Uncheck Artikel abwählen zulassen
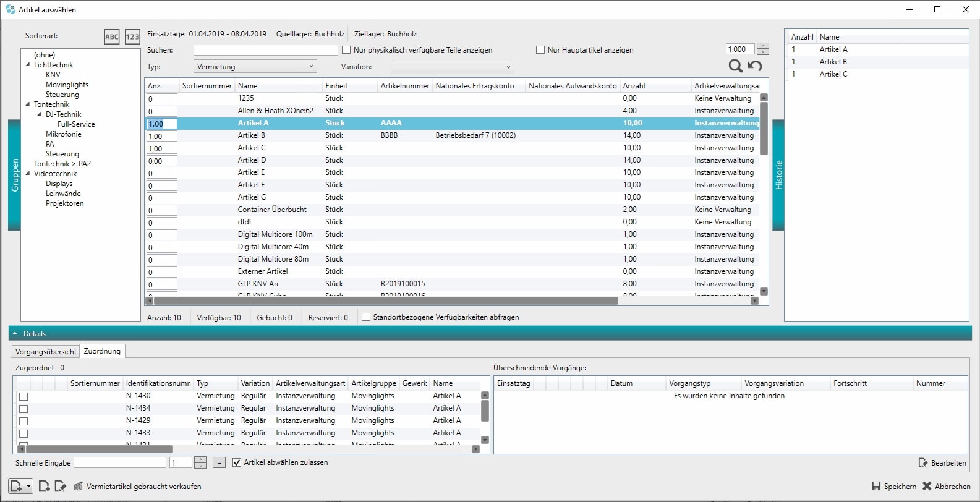The height and width of the screenshot is (502, 980). [237, 462]
